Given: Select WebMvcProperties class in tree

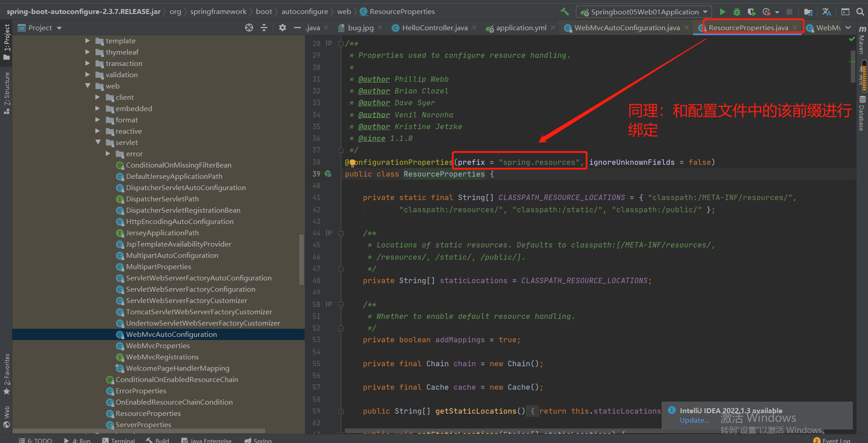Looking at the screenshot, I should pos(158,345).
